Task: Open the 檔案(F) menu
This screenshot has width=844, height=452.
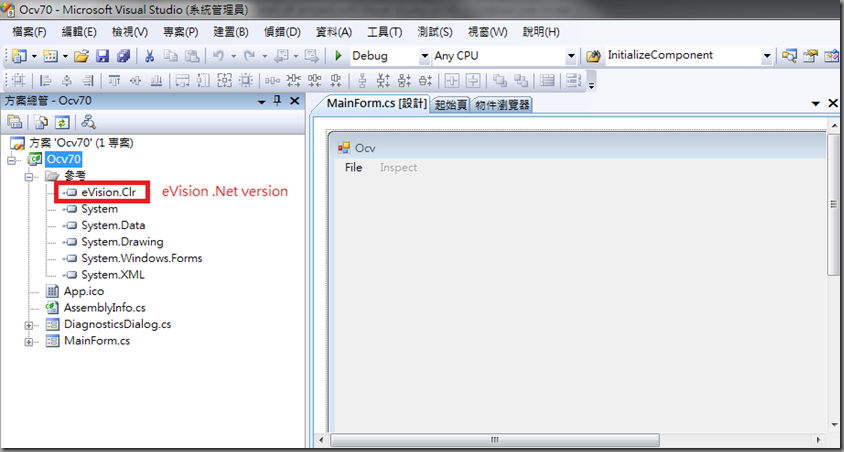Action: pos(30,32)
